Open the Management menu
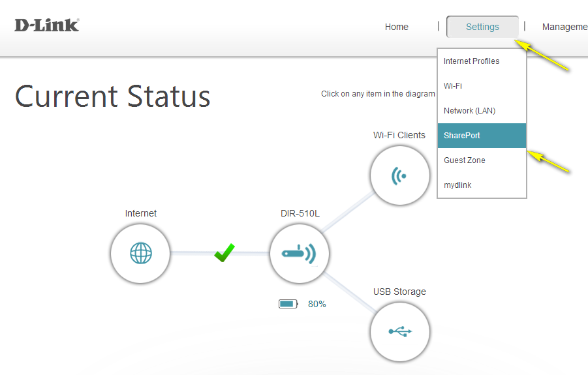The image size is (588, 375). (565, 27)
